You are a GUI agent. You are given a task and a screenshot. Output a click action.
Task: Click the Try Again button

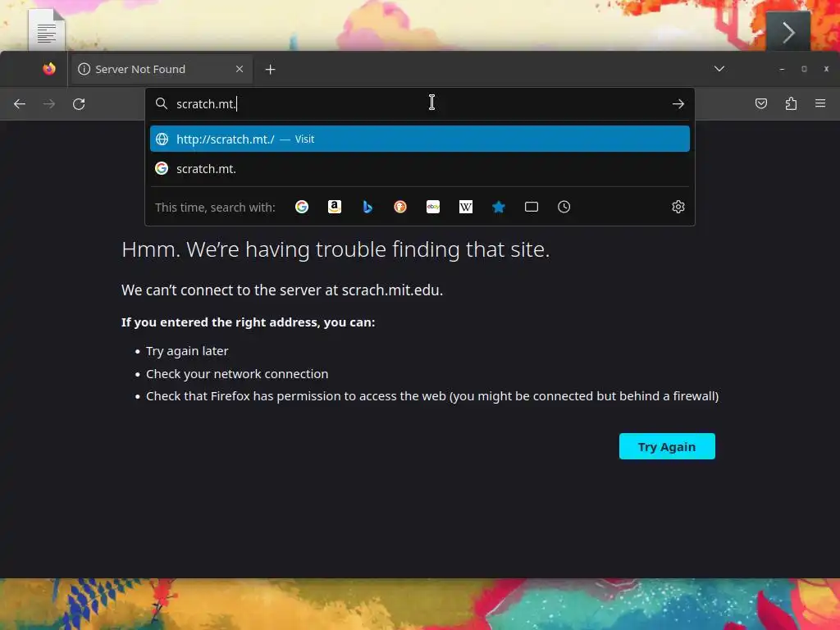[x=667, y=446]
